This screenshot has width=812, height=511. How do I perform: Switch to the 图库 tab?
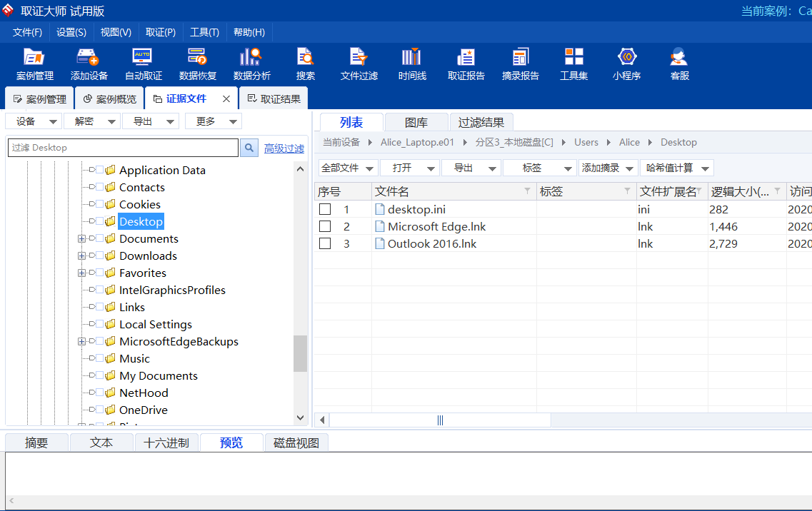click(416, 123)
